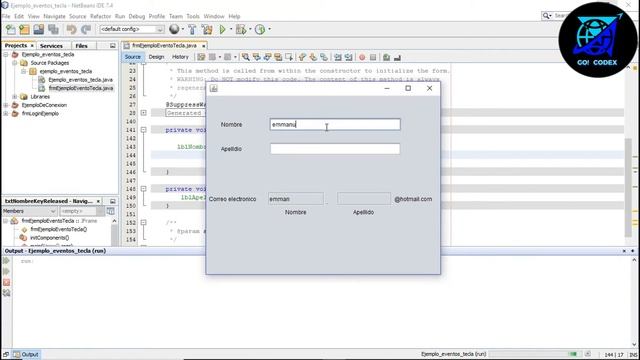This screenshot has height=360, width=640.
Task: Open the File menu
Action: [x=6, y=16]
